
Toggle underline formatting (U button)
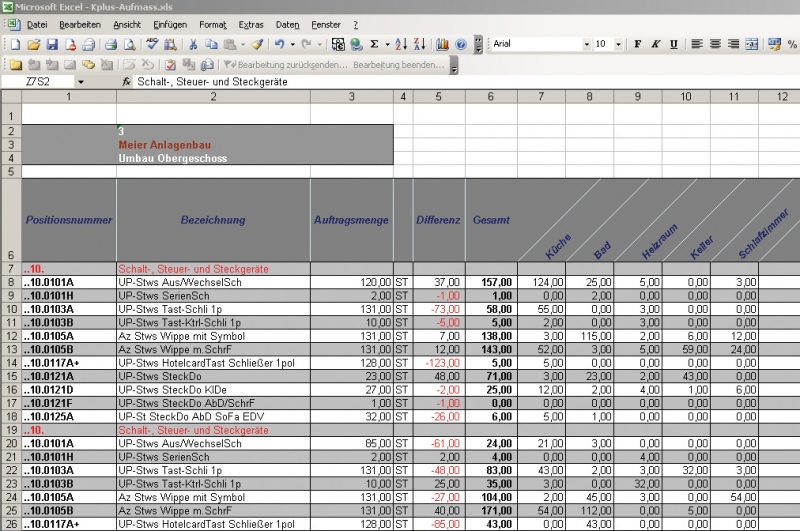click(x=673, y=45)
